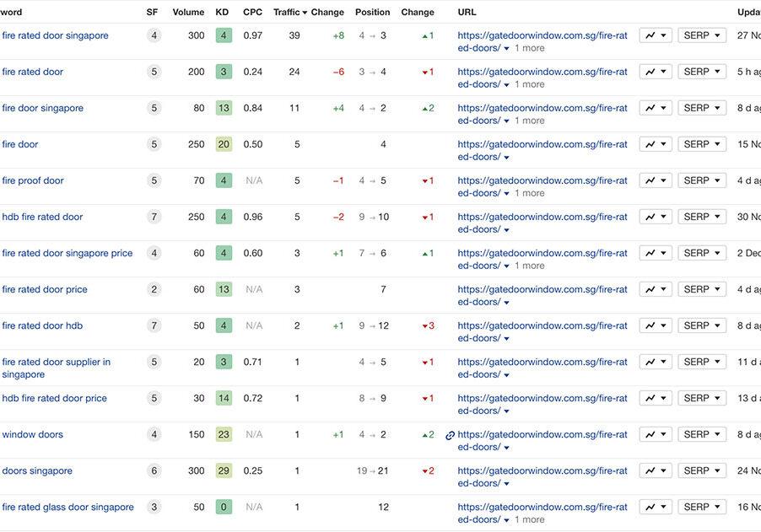Click trend chart button for 'fire proof door'

(x=655, y=180)
